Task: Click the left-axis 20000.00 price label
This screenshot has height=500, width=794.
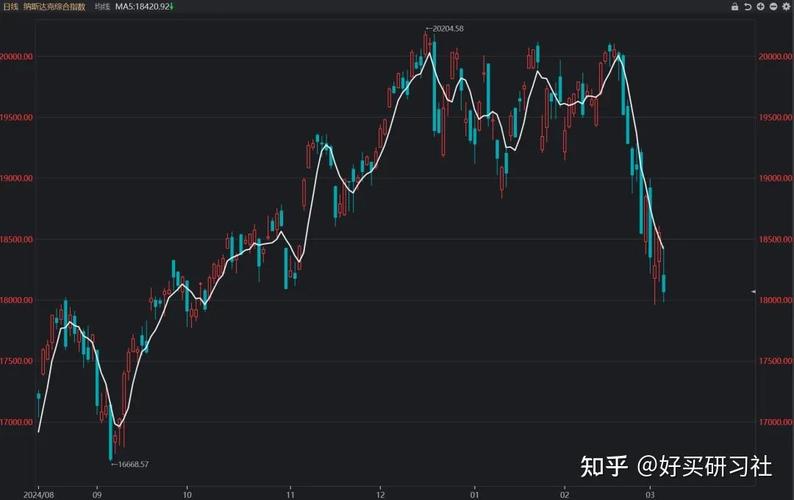Action: pos(16,56)
